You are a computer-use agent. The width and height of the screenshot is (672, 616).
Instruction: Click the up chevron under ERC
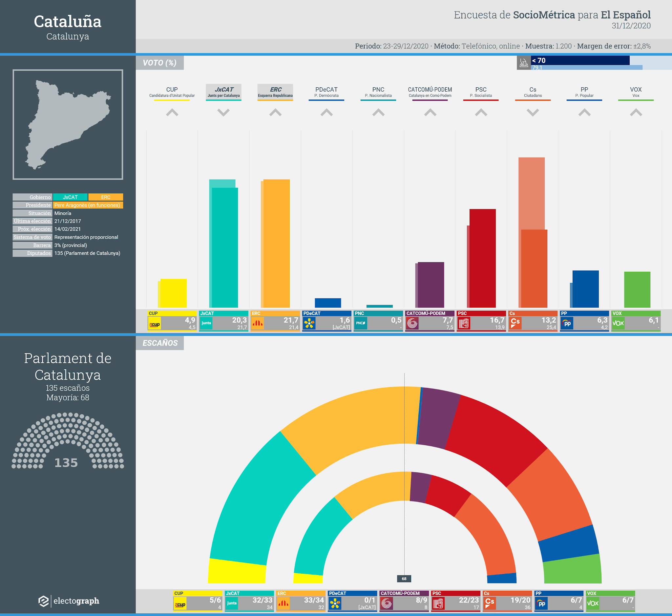pos(275,112)
